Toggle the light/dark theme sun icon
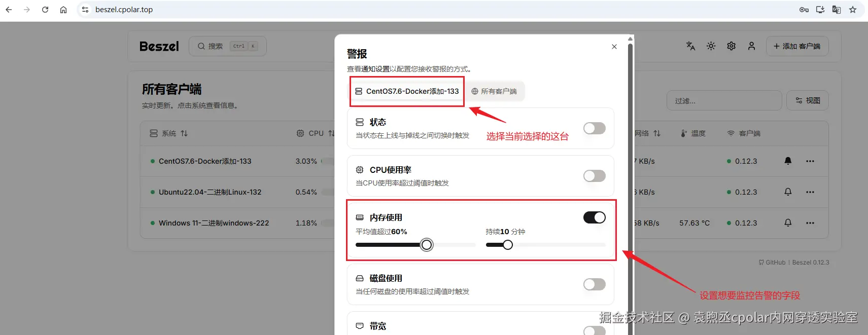This screenshot has width=868, height=335. pos(711,46)
